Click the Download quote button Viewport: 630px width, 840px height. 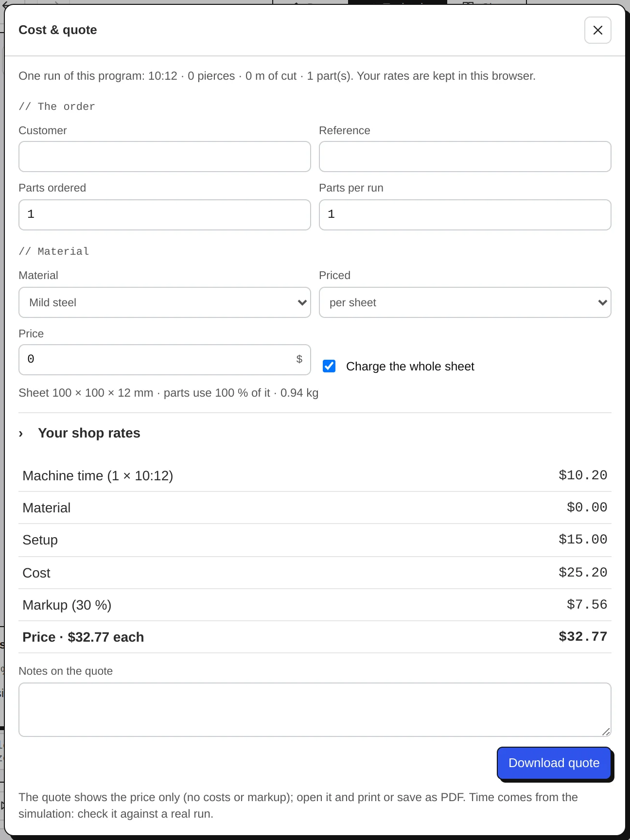[x=554, y=763]
